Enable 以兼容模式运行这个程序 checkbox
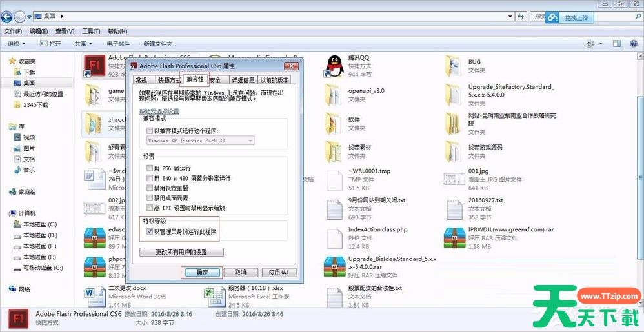 (150, 130)
